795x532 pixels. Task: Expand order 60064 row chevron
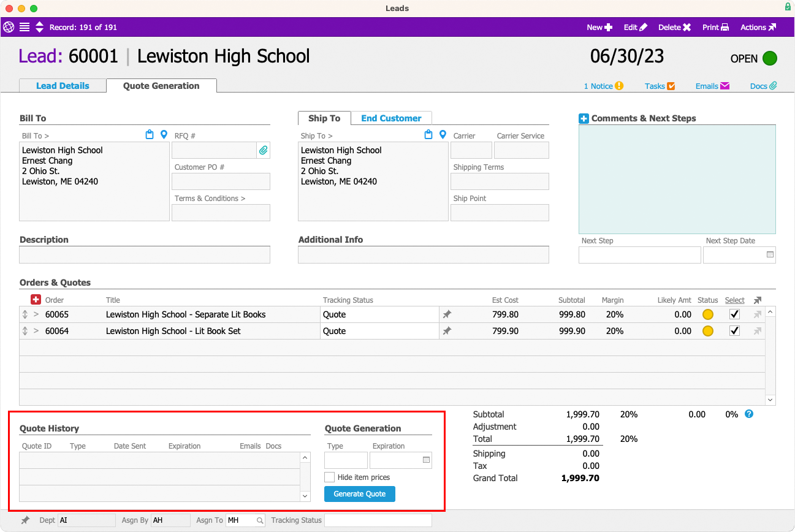36,331
